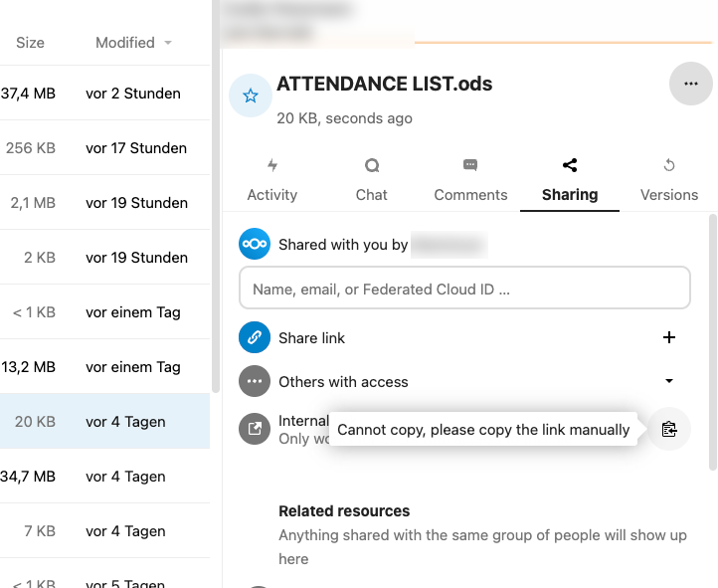Sort the file list by Size header
The image size is (718, 588).
coord(30,43)
